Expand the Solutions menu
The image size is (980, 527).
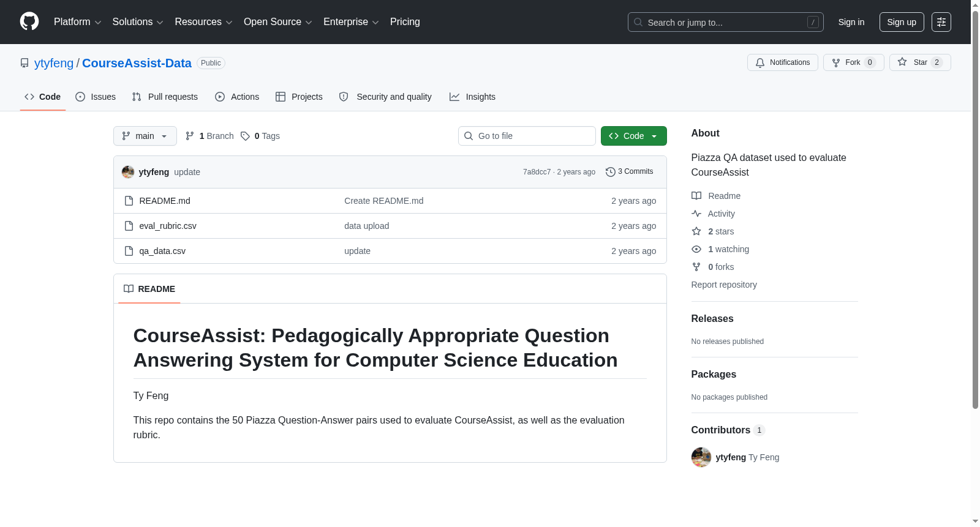[x=138, y=22]
